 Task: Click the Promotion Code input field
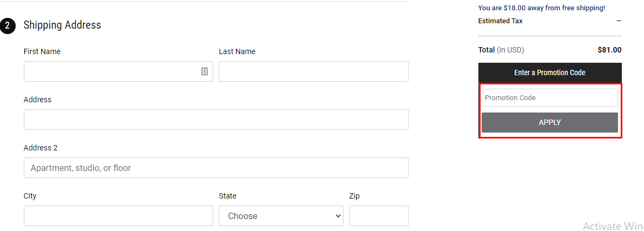click(x=549, y=98)
